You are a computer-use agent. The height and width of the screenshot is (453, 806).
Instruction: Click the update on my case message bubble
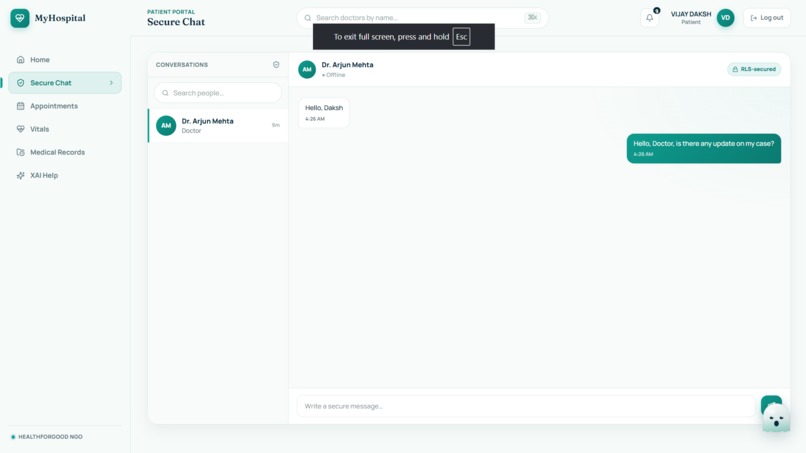click(704, 148)
